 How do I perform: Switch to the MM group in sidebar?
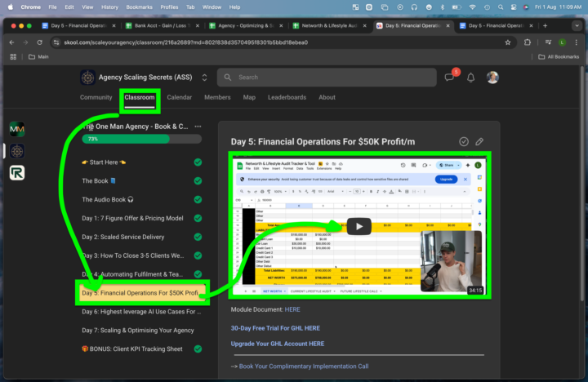click(x=17, y=129)
